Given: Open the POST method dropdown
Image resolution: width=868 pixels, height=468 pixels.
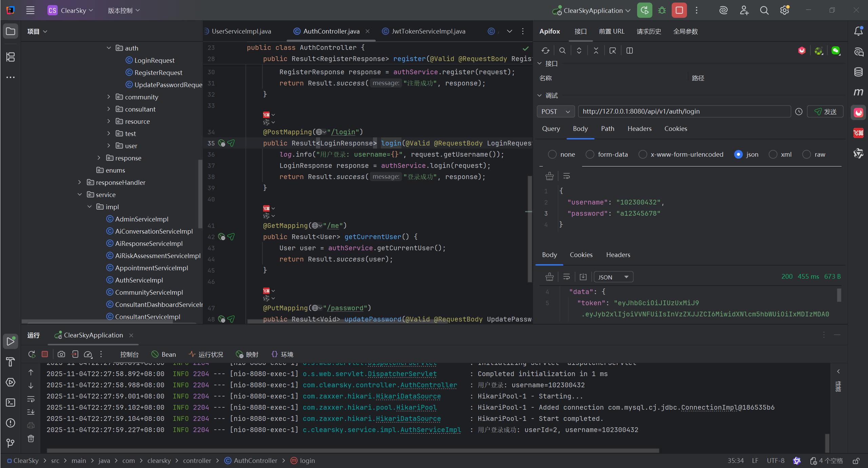Looking at the screenshot, I should coord(556,112).
